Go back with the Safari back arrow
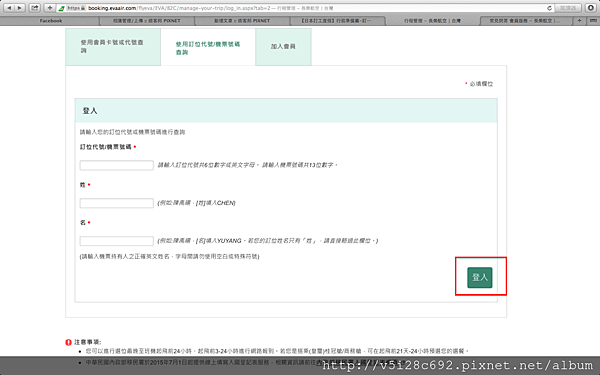The height and width of the screenshot is (375, 600). pyautogui.click(x=9, y=8)
